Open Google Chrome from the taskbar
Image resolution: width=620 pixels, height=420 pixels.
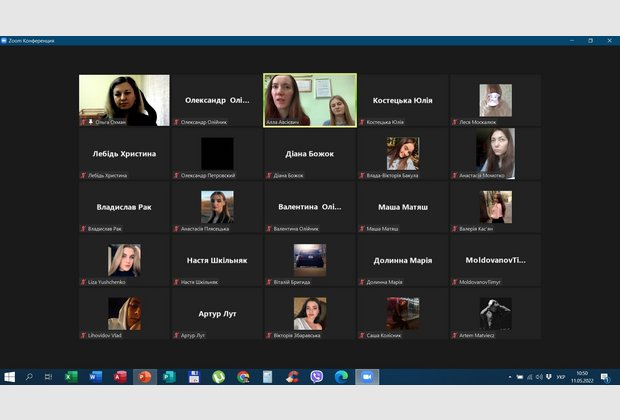pos(243,377)
